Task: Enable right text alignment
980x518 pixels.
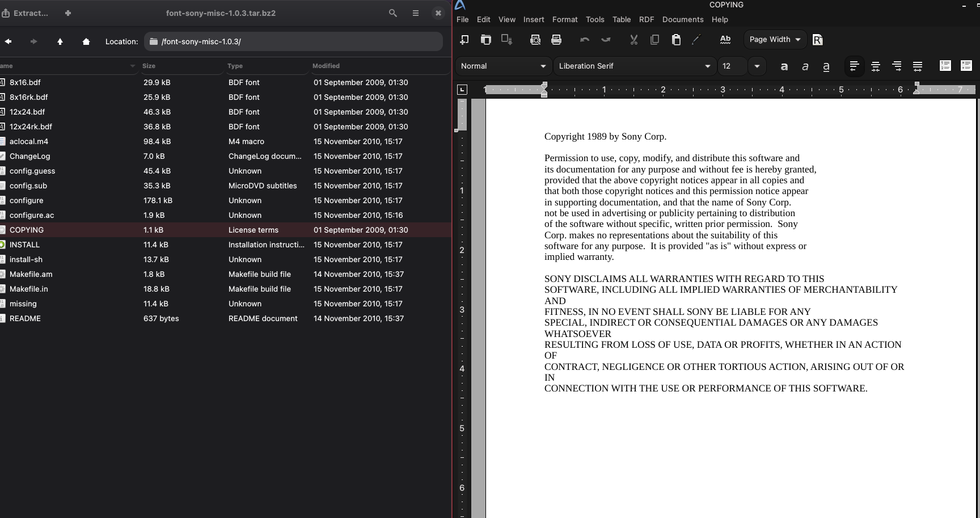Action: tap(897, 66)
